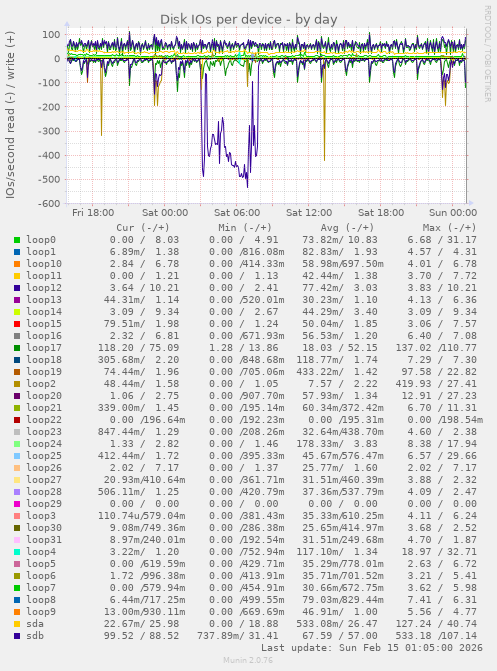Click sdb max value 533.18 /107.14

click(x=437, y=636)
